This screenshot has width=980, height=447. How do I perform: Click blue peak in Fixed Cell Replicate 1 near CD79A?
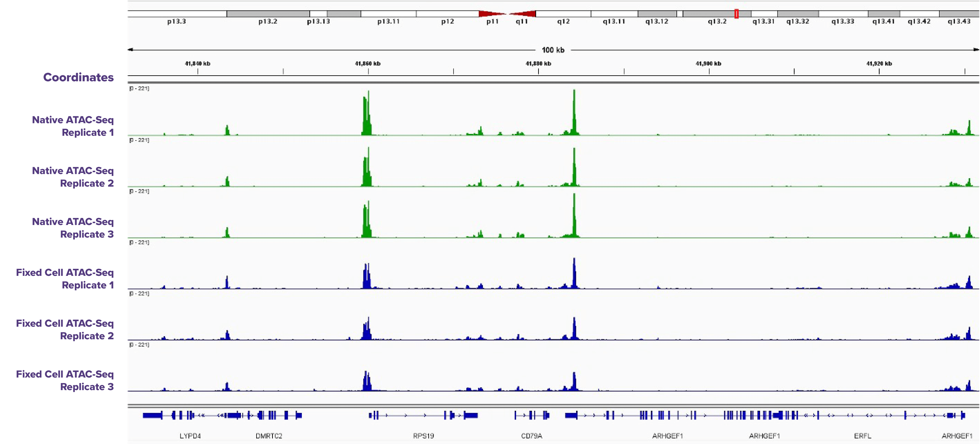(x=574, y=274)
